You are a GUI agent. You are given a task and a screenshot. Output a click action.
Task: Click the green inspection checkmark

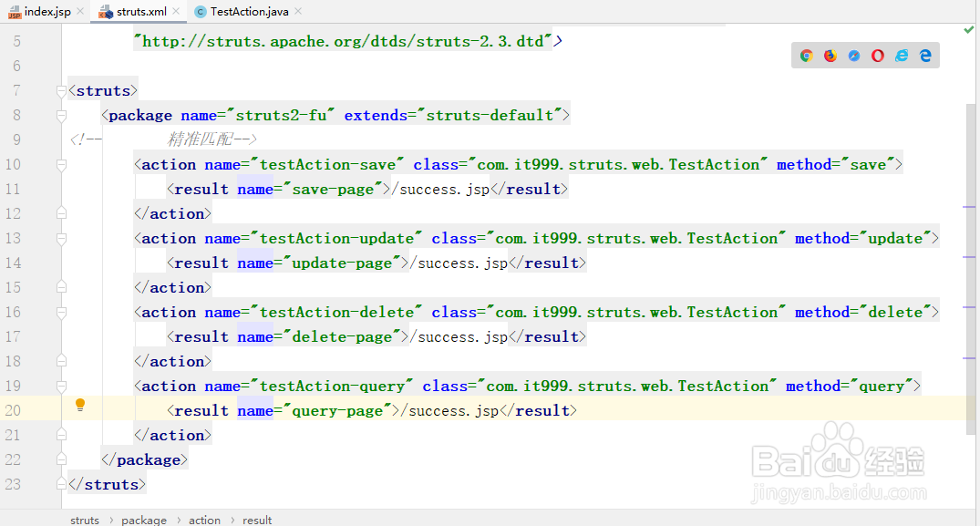pyautogui.click(x=968, y=29)
